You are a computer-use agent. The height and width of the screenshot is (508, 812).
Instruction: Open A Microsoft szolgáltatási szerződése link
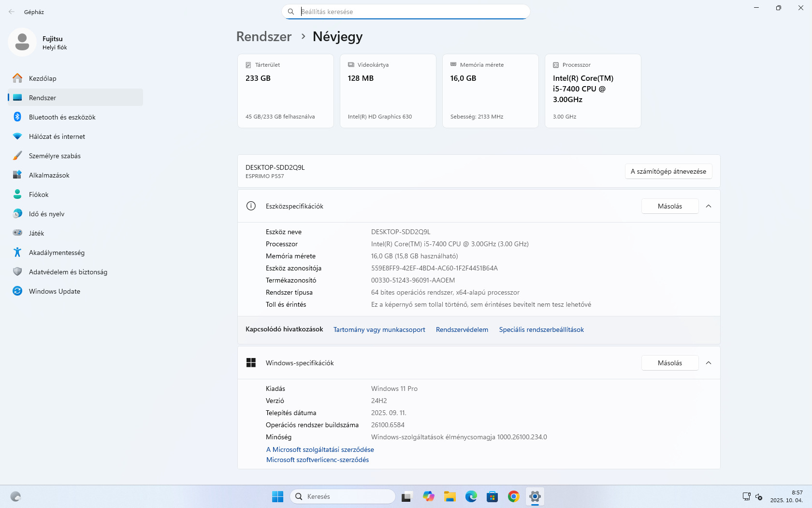(x=320, y=450)
